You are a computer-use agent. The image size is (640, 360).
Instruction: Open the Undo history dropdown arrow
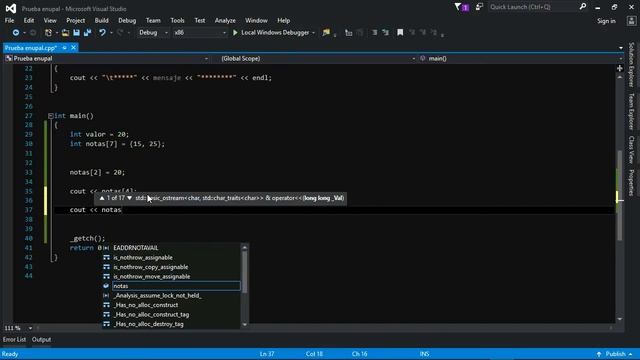(111, 33)
